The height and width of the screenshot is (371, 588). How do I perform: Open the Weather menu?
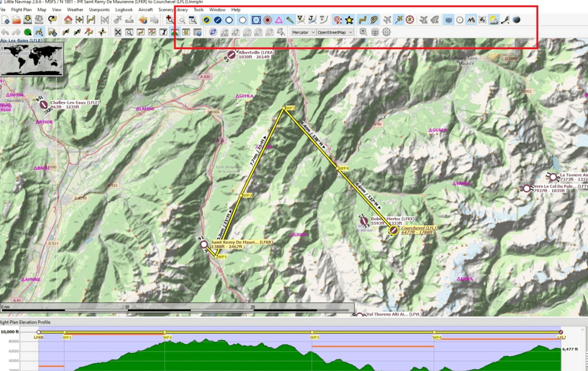point(75,9)
